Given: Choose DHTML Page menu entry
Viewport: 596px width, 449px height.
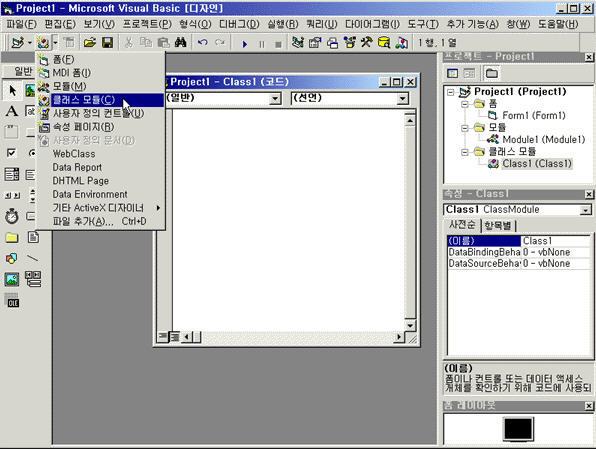Looking at the screenshot, I should 100,181.
